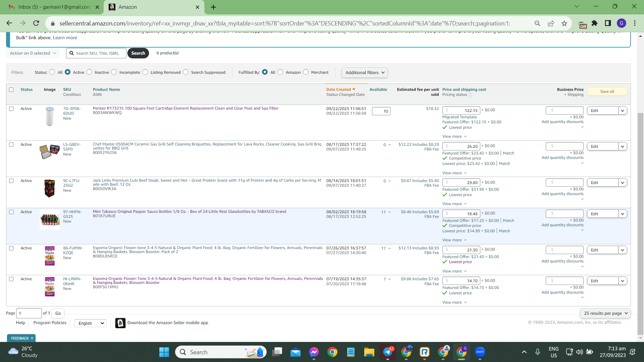Image resolution: width=644 pixels, height=362 pixels.
Task: Click the Available column header
Action: click(378, 89)
